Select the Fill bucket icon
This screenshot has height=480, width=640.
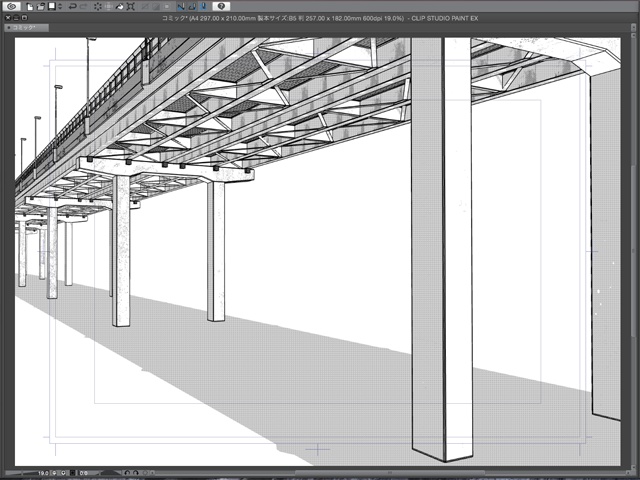point(120,7)
